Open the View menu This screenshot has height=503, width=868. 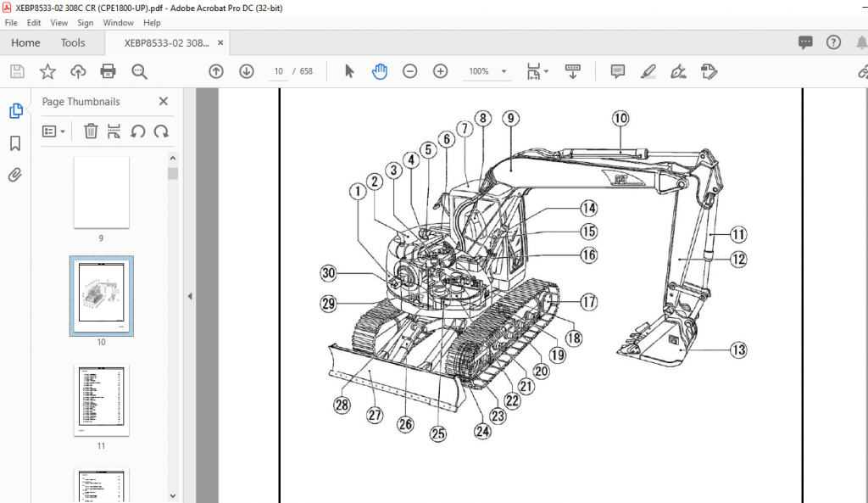pos(59,23)
